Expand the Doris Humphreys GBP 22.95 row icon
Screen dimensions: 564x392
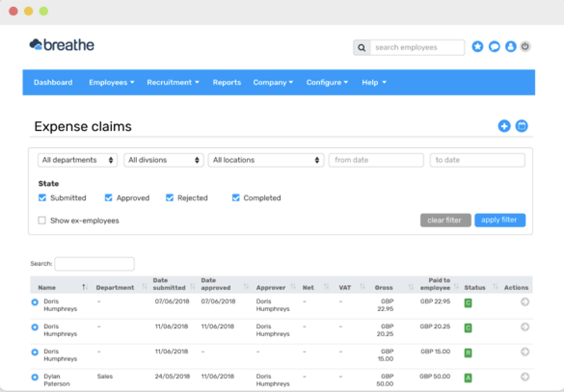[35, 302]
